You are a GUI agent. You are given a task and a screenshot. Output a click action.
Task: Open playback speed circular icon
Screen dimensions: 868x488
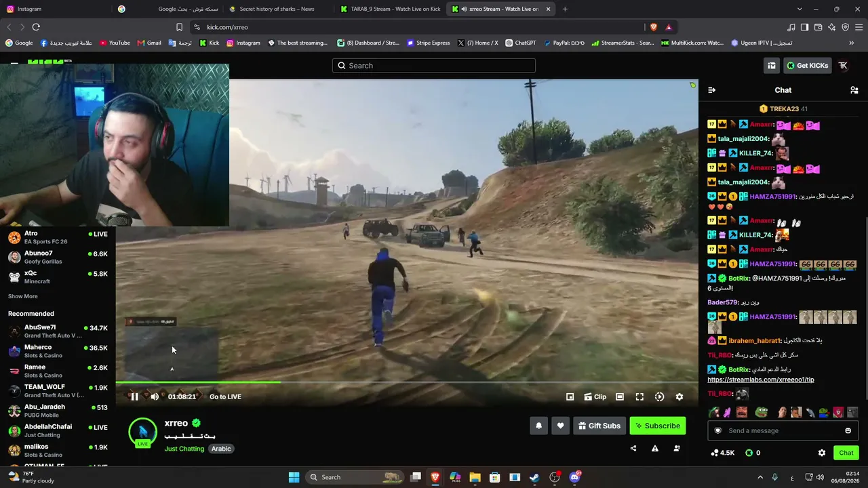pos(660,396)
